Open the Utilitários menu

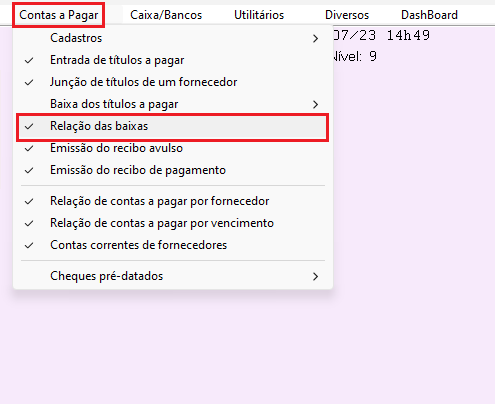(x=259, y=15)
